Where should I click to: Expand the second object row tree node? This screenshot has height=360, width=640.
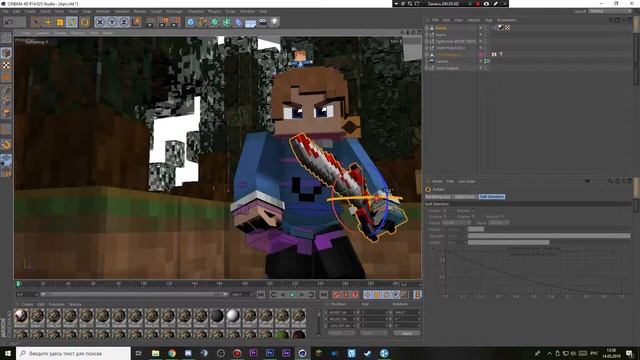pos(427,35)
